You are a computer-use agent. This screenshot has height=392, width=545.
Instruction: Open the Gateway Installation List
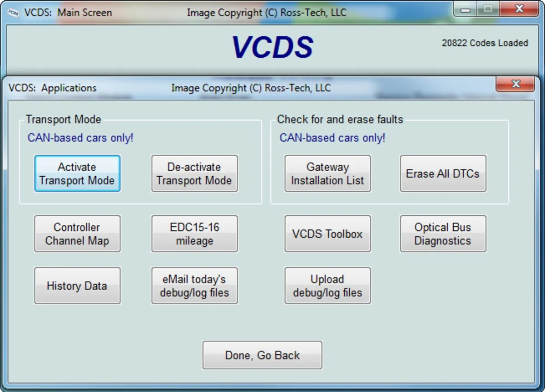(327, 174)
